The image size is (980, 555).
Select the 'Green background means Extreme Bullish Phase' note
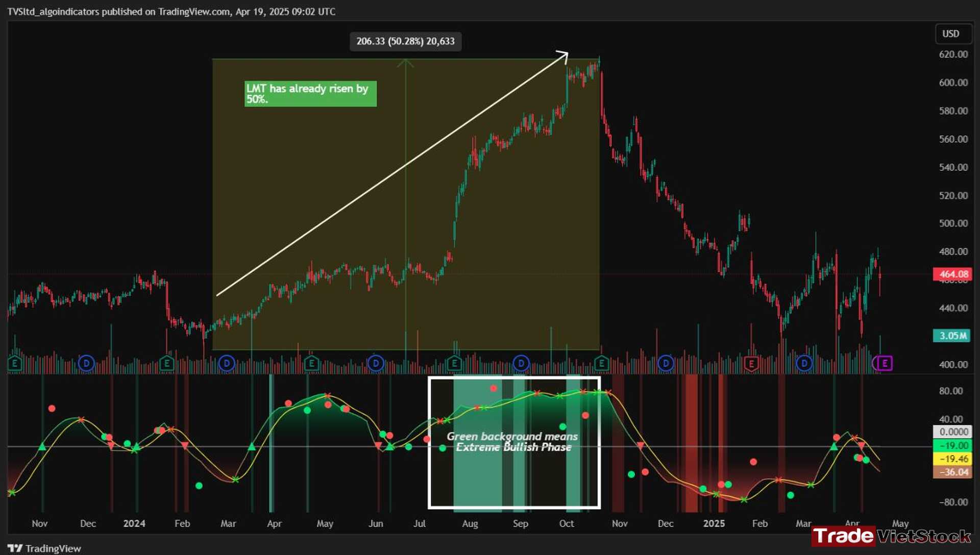point(512,442)
